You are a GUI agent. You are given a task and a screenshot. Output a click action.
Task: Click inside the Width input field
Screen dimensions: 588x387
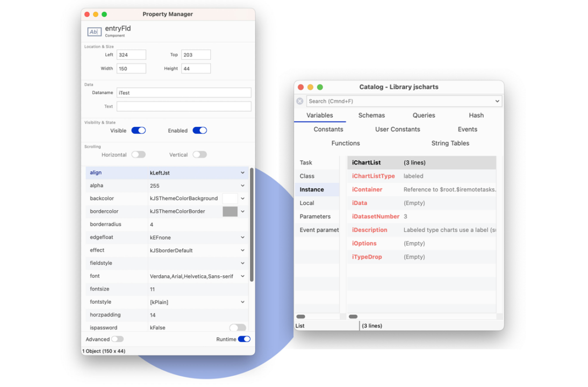(132, 68)
